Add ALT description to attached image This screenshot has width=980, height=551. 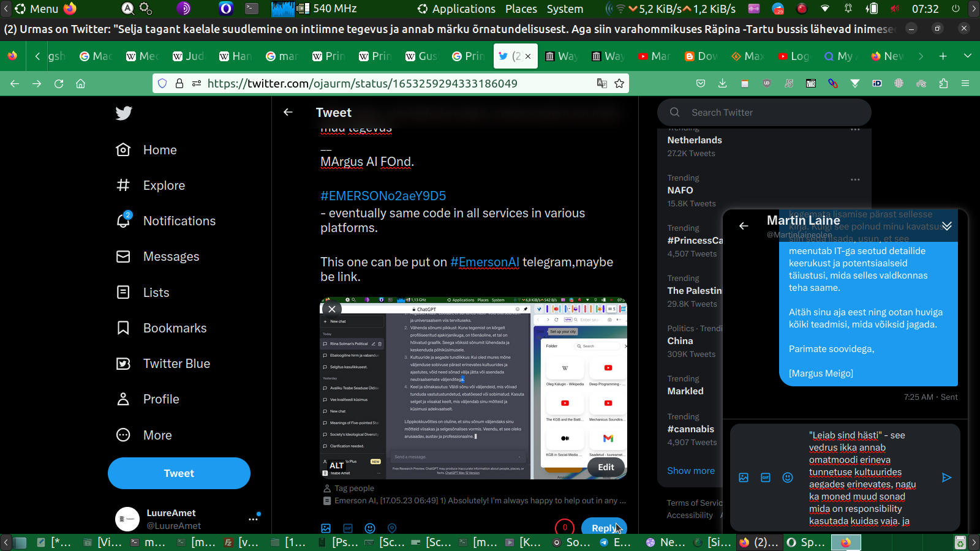point(337,466)
